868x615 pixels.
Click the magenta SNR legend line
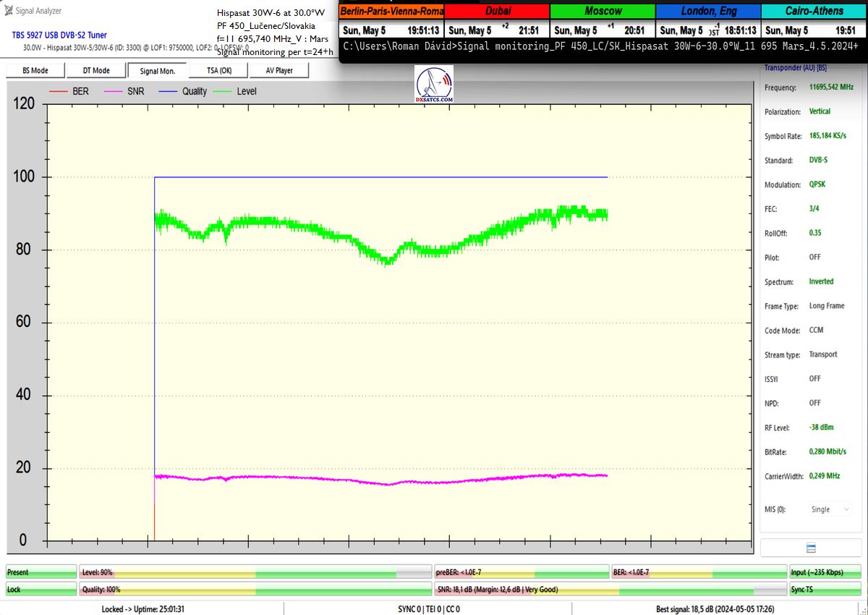pos(114,92)
